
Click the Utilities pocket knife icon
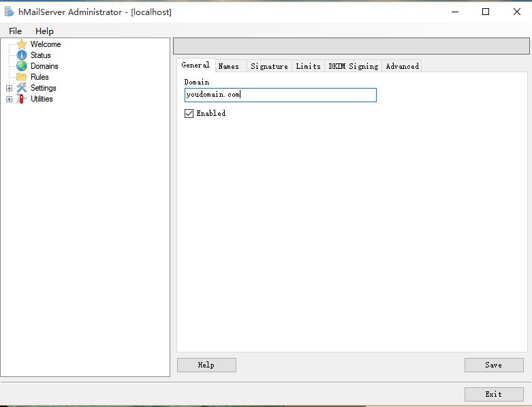(22, 99)
